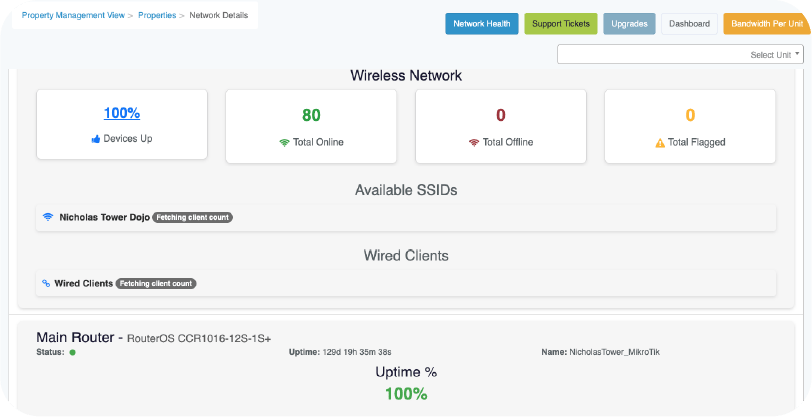Viewport: 812px width, 417px height.
Task: Click the thumbs-up Devices Up icon
Action: pyautogui.click(x=95, y=139)
